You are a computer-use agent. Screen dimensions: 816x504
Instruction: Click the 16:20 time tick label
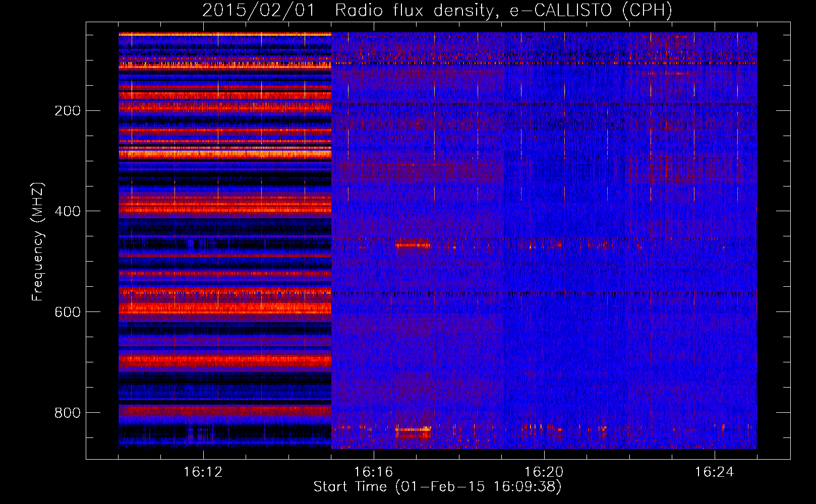[x=544, y=472]
